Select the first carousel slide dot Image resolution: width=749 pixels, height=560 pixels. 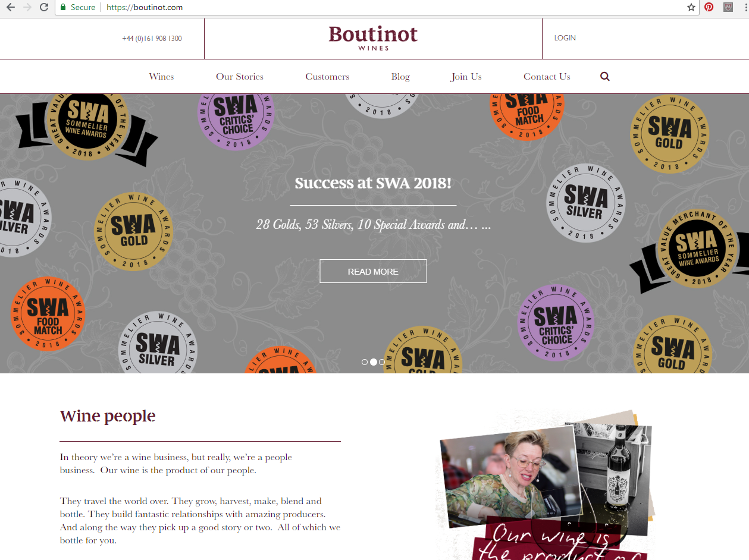pyautogui.click(x=365, y=362)
